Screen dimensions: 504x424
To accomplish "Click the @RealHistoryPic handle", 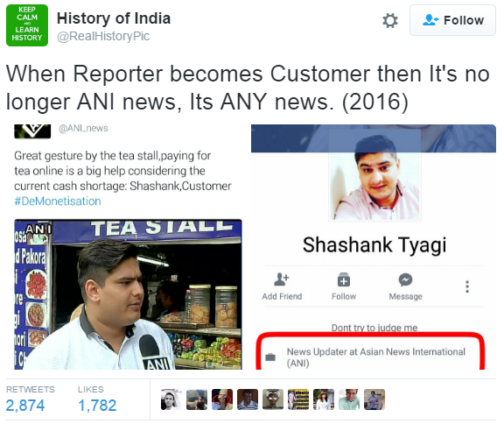I will (x=103, y=36).
